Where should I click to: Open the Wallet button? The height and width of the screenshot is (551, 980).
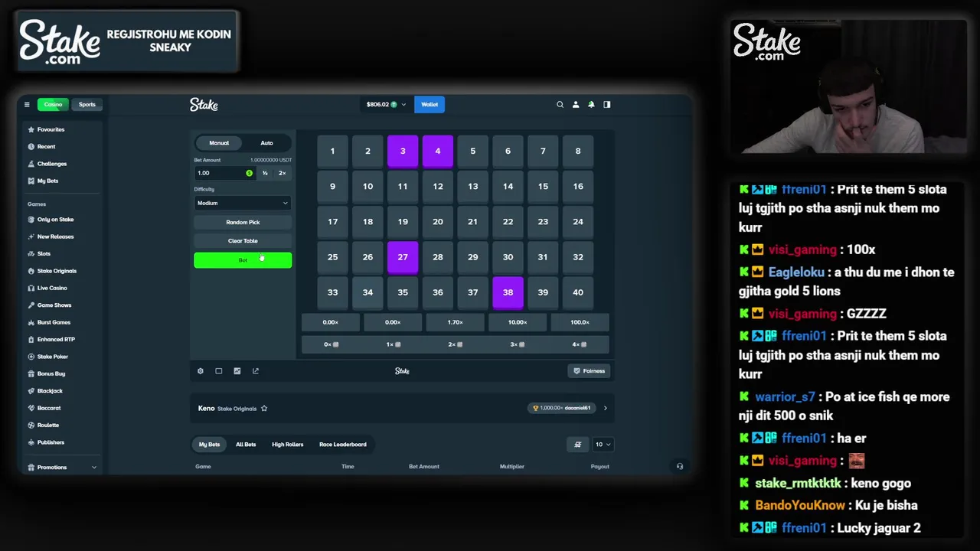click(430, 105)
